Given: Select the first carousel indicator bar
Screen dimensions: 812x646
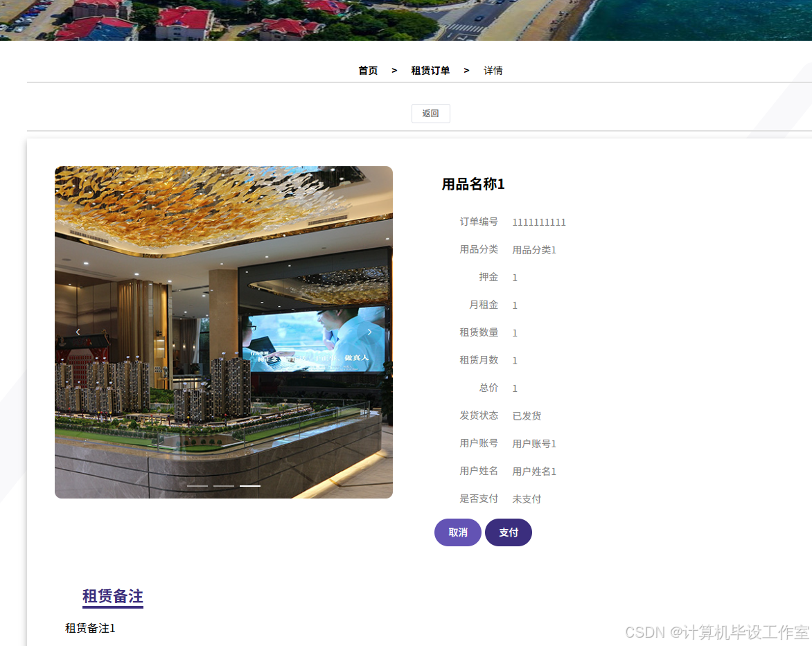Looking at the screenshot, I should coord(197,486).
